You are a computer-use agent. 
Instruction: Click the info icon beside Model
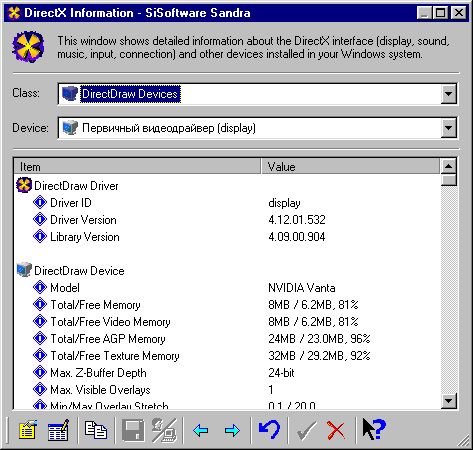40,287
